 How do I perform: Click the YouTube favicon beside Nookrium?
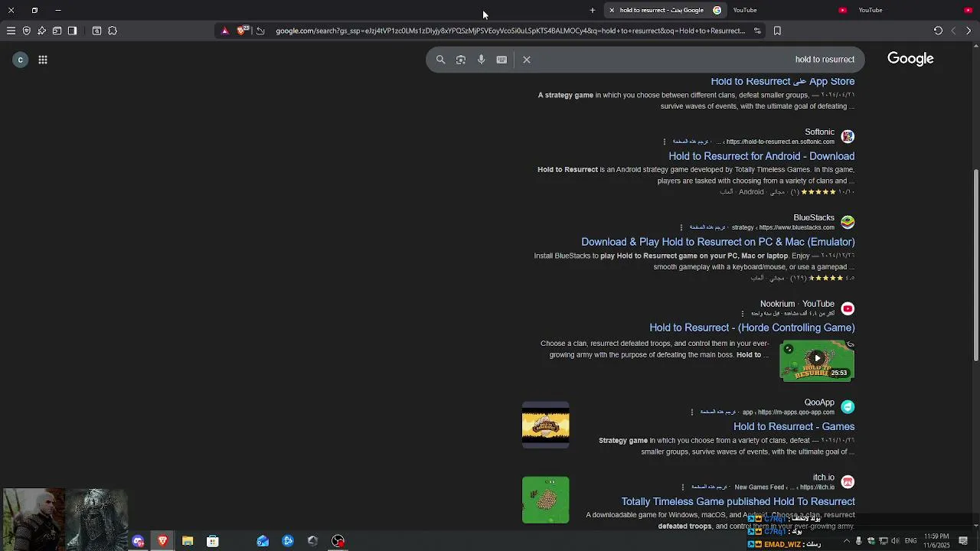848,308
